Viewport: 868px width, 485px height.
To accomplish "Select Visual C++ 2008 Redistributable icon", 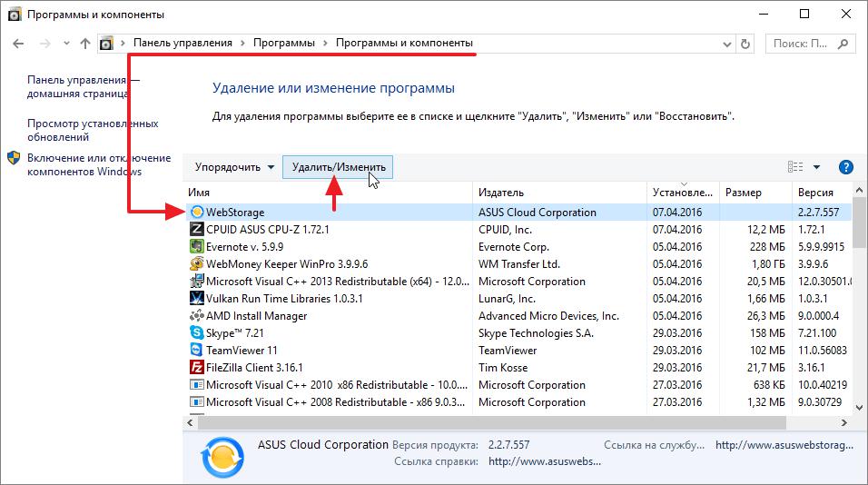I will (x=196, y=402).
